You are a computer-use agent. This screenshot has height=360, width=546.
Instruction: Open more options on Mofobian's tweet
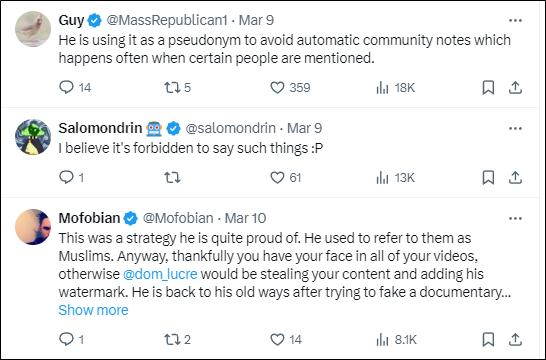[x=515, y=219]
